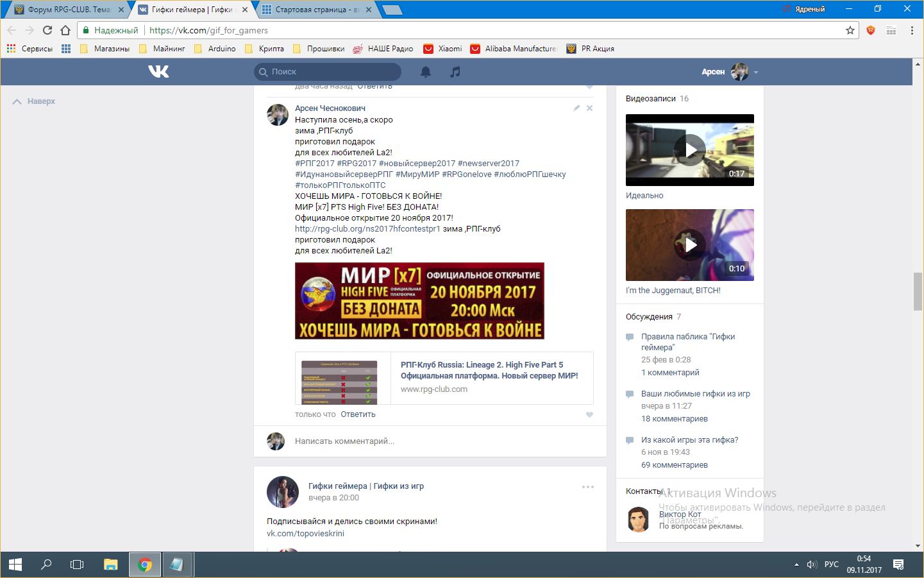Screen dimensions: 924x578
Task: Open Арсен Чеснокович's profile name link
Action: point(330,108)
